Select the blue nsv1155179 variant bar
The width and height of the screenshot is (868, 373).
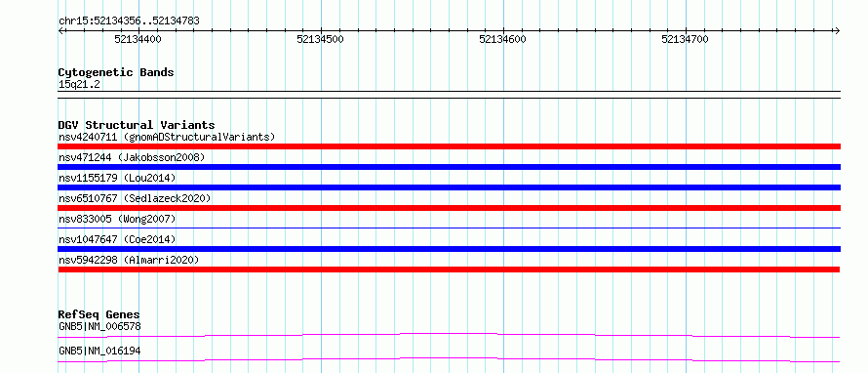pyautogui.click(x=449, y=187)
